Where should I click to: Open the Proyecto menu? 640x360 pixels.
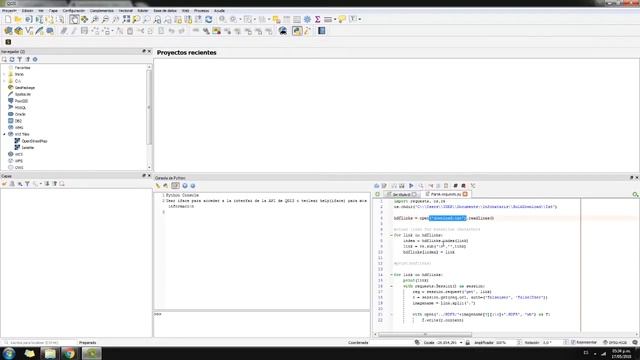(9, 11)
